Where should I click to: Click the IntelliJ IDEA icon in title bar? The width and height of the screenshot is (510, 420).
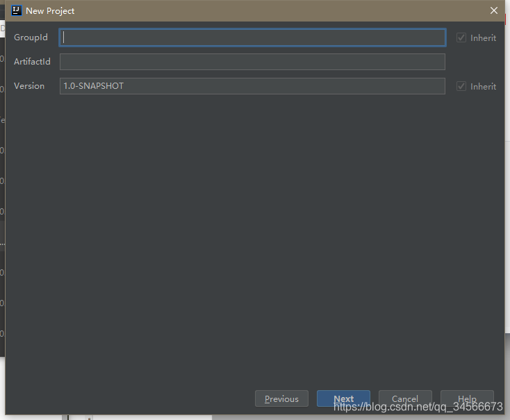point(16,10)
